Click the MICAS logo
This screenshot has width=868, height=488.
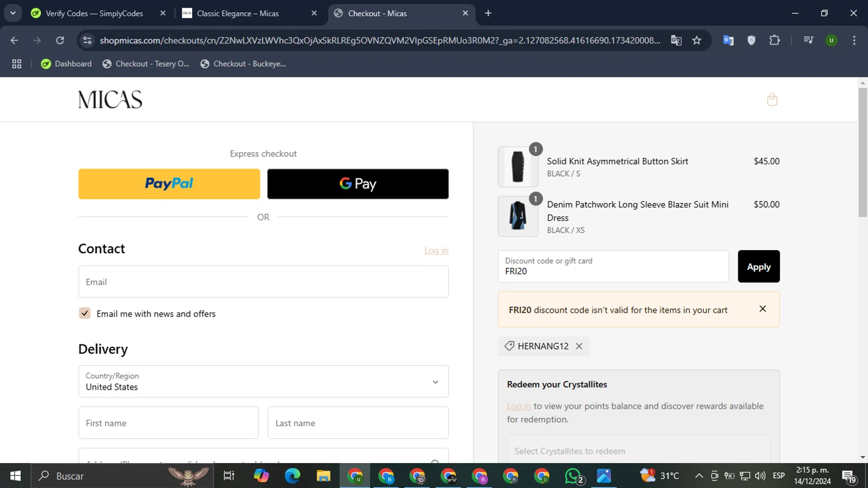coord(110,100)
